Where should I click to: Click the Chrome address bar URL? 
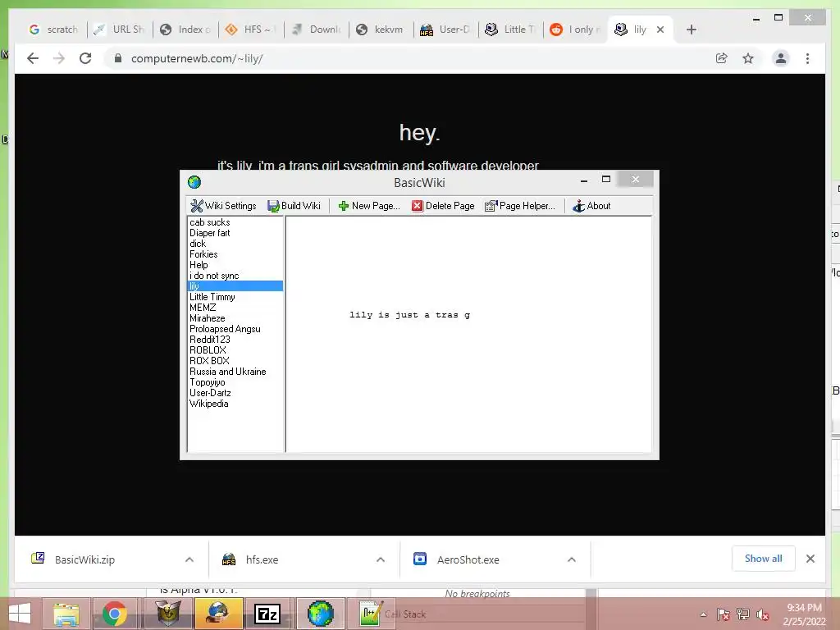click(x=197, y=58)
